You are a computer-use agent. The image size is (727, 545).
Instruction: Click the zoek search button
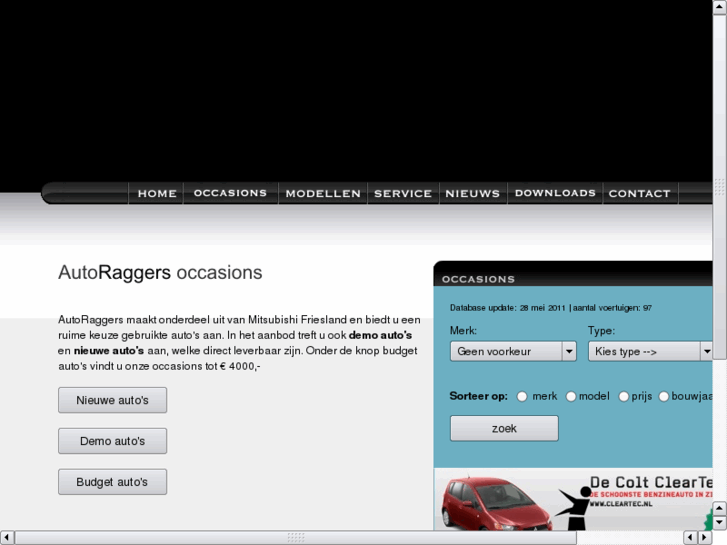click(x=504, y=428)
